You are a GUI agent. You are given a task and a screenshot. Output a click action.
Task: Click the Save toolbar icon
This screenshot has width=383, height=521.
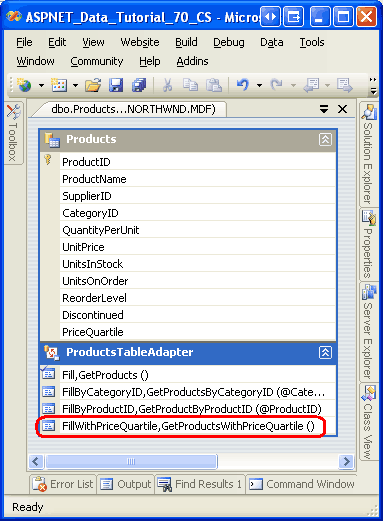[116, 85]
